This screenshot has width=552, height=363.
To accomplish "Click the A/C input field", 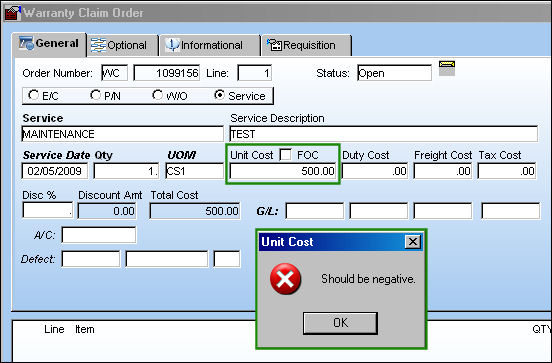I will [99, 235].
